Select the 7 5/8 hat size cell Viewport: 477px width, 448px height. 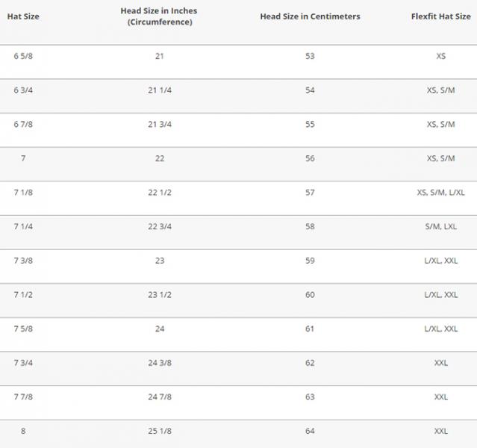point(23,329)
